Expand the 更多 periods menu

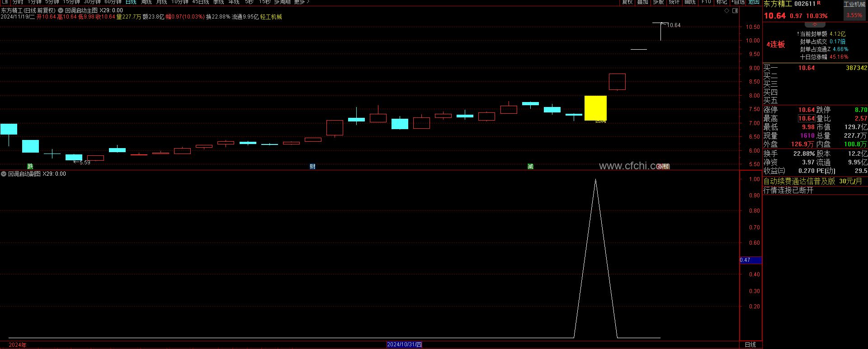pyautogui.click(x=302, y=2)
